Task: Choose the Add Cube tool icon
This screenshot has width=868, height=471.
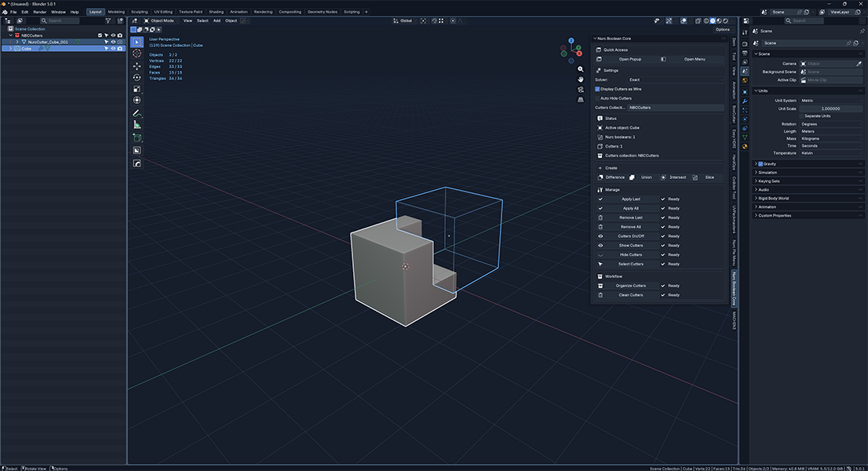Action: [x=137, y=138]
